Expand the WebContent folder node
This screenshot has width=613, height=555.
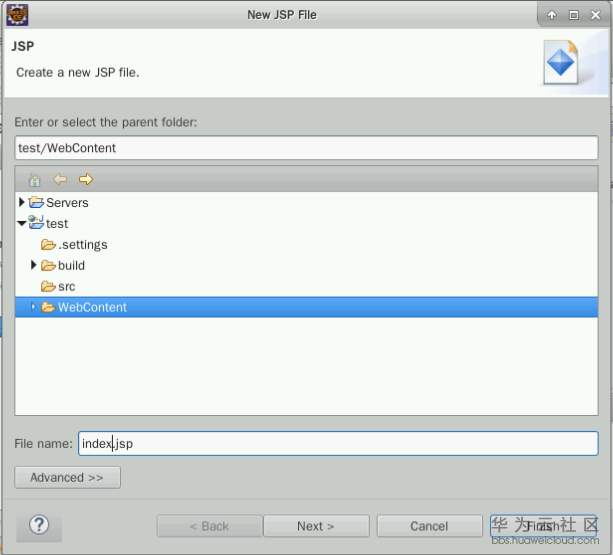pos(34,307)
